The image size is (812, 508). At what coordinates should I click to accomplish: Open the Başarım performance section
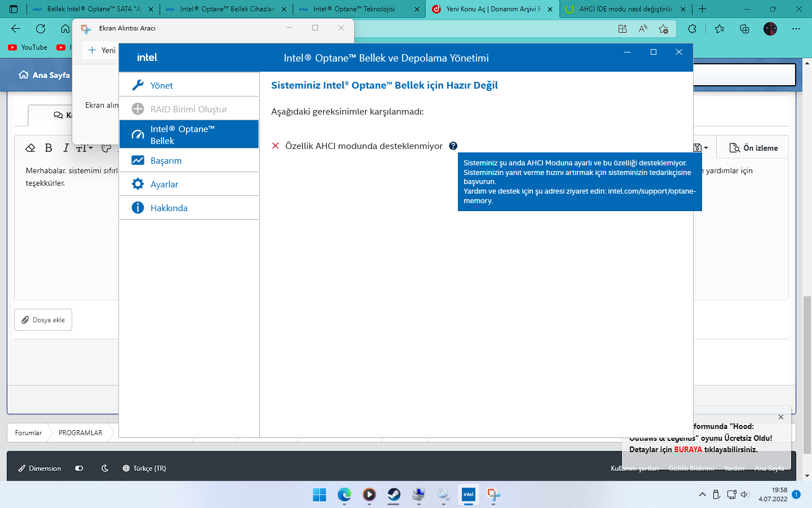point(189,160)
